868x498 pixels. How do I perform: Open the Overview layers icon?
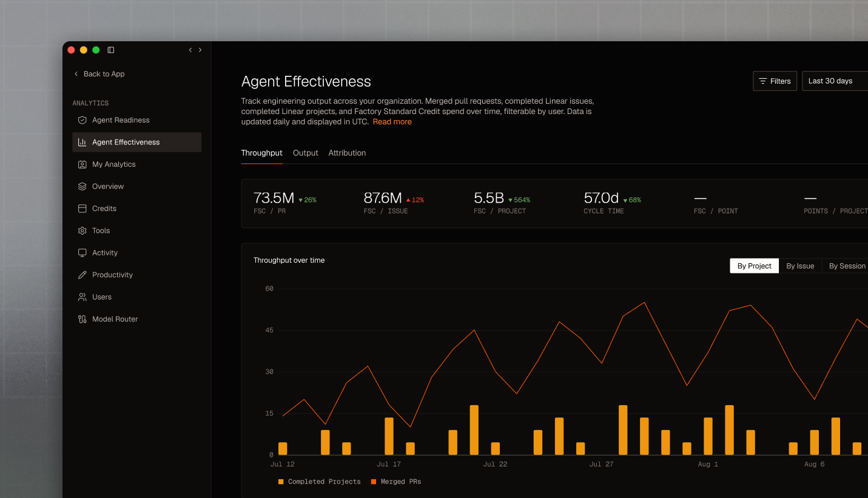82,186
